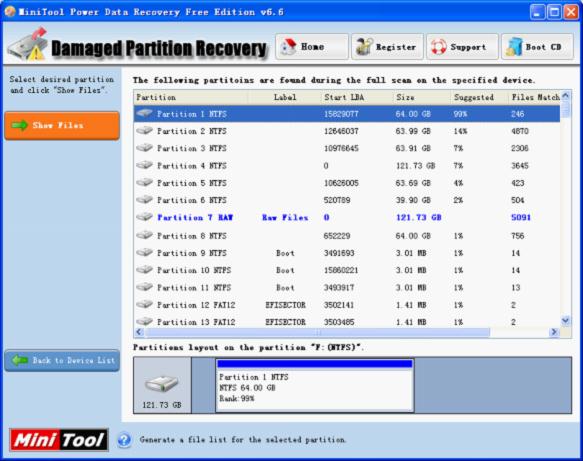The height and width of the screenshot is (461, 583).
Task: Click the Home toolbar button
Action: click(x=312, y=46)
